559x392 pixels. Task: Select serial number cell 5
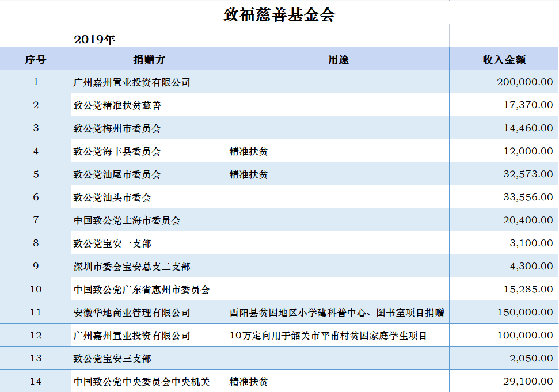pyautogui.click(x=35, y=174)
